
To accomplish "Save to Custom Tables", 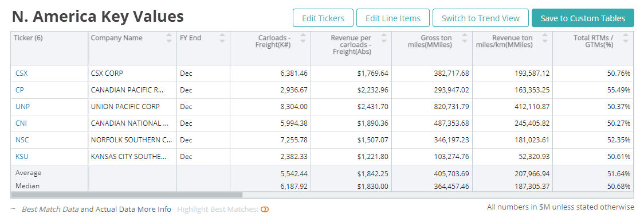I will [583, 18].
